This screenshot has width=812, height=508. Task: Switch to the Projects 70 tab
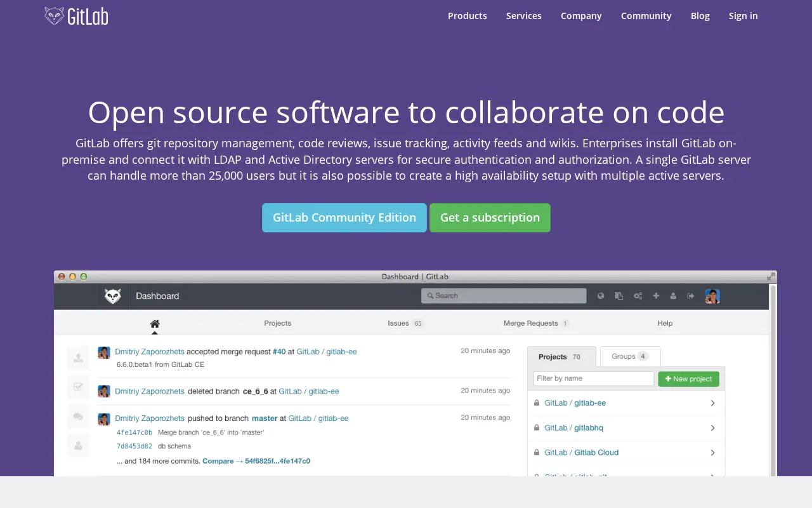(x=561, y=356)
